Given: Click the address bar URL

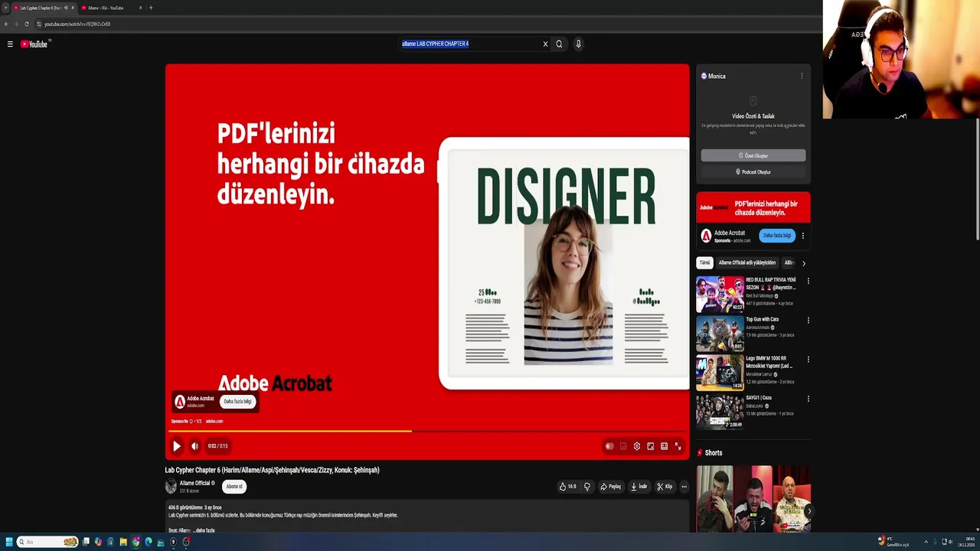Looking at the screenshot, I should tap(77, 24).
